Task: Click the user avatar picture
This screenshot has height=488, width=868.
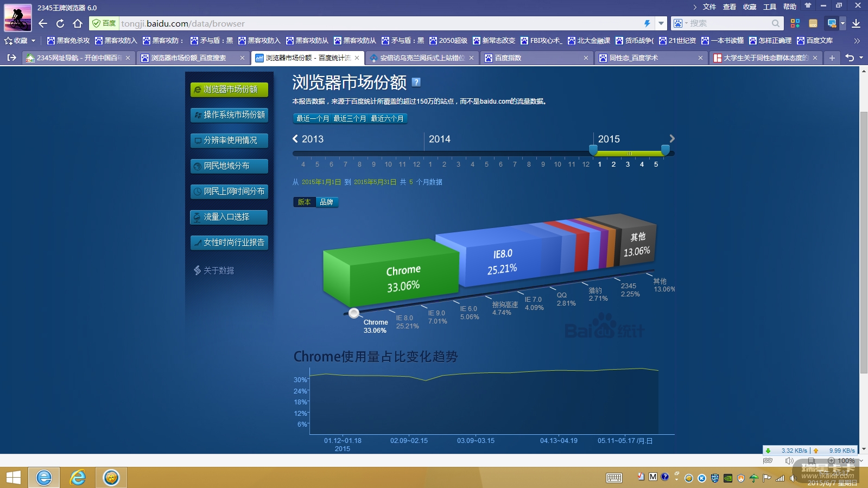Action: click(18, 17)
